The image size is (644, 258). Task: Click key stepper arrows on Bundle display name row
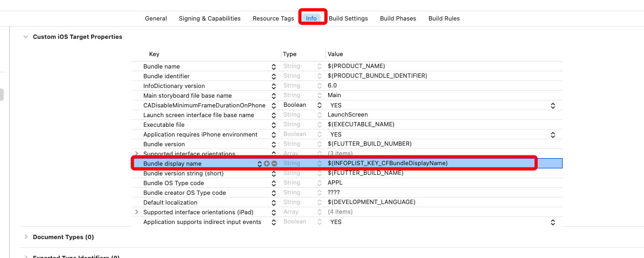tap(260, 164)
